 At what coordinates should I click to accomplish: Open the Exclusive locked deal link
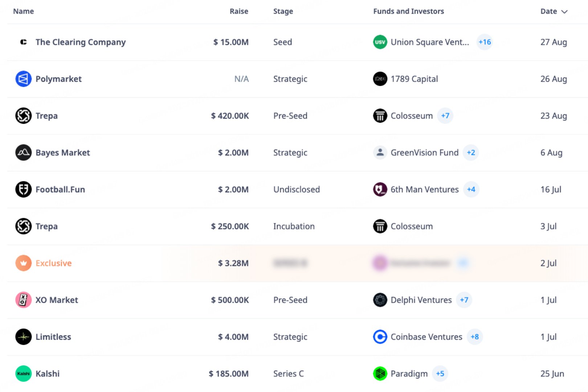pos(53,263)
